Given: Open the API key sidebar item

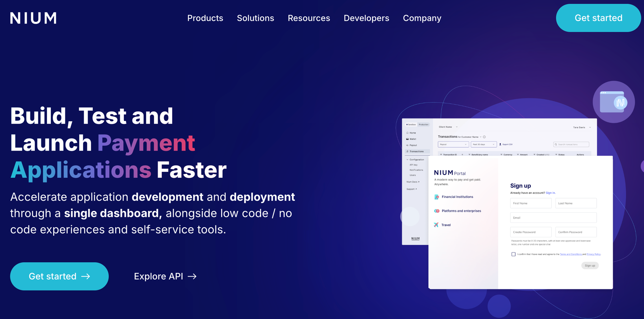Looking at the screenshot, I should point(413,165).
